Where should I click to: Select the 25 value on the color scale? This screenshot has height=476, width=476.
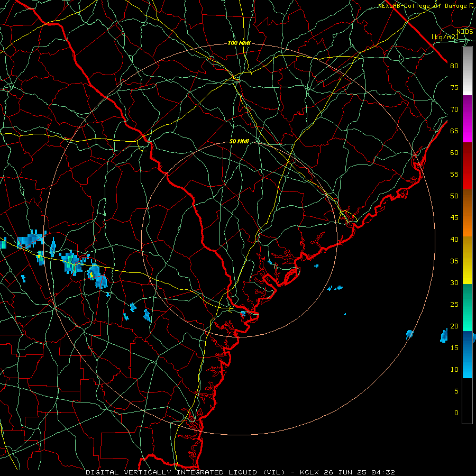(454, 304)
